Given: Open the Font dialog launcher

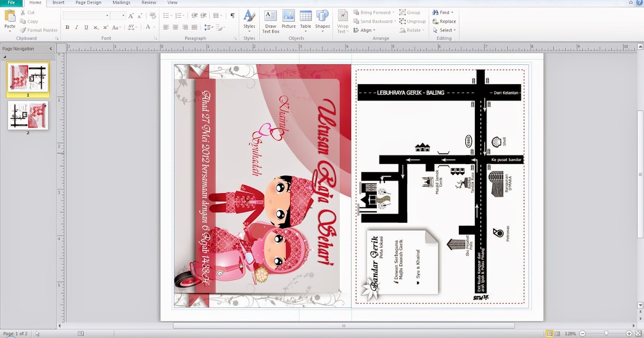Looking at the screenshot, I should [x=156, y=39].
